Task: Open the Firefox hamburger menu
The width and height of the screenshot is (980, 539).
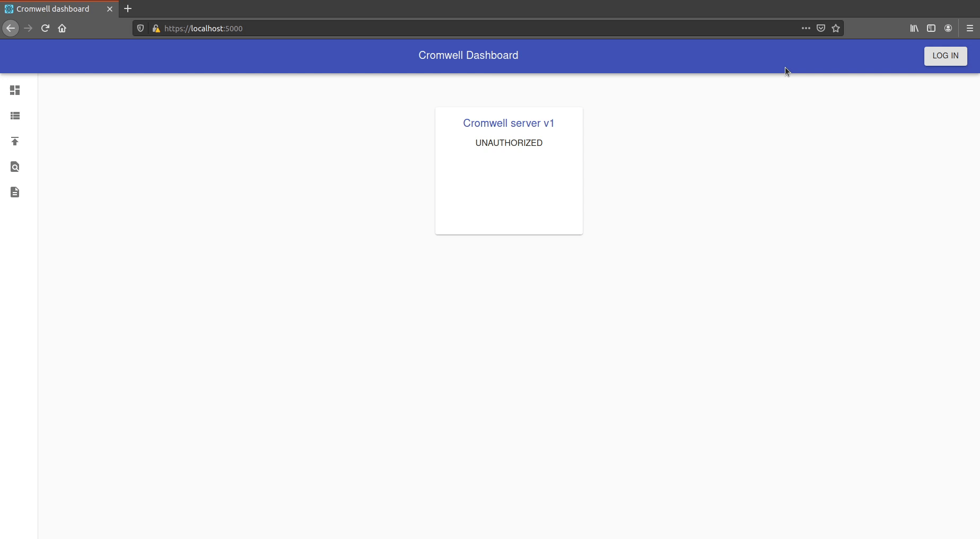Action: 970,28
